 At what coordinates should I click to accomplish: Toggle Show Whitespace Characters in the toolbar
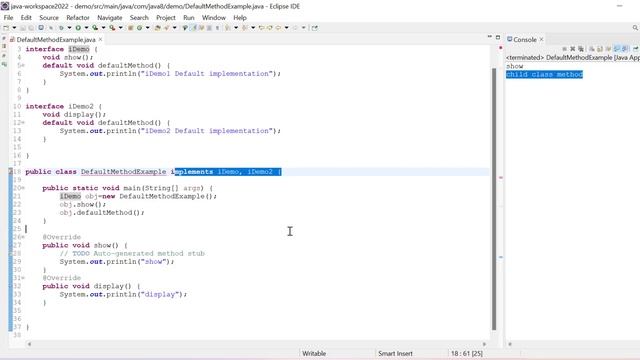coord(217,28)
